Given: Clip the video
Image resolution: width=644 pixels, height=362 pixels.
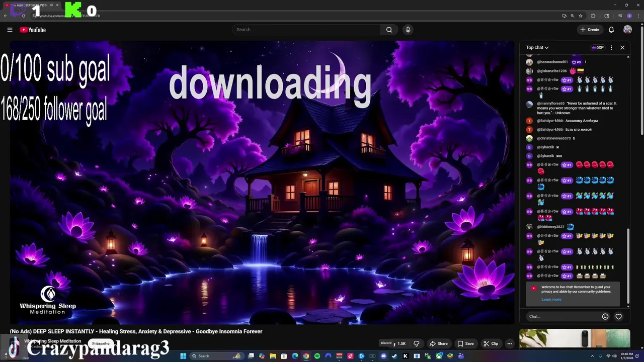Looking at the screenshot, I should pyautogui.click(x=491, y=343).
